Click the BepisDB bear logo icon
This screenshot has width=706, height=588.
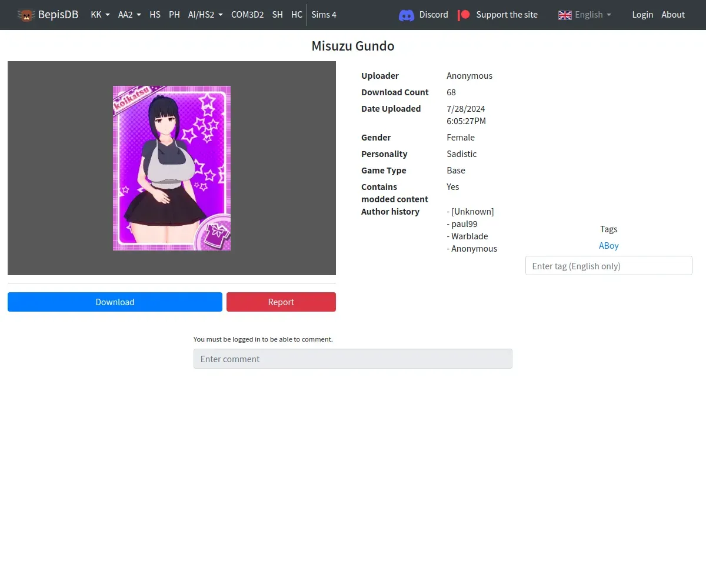pos(26,15)
